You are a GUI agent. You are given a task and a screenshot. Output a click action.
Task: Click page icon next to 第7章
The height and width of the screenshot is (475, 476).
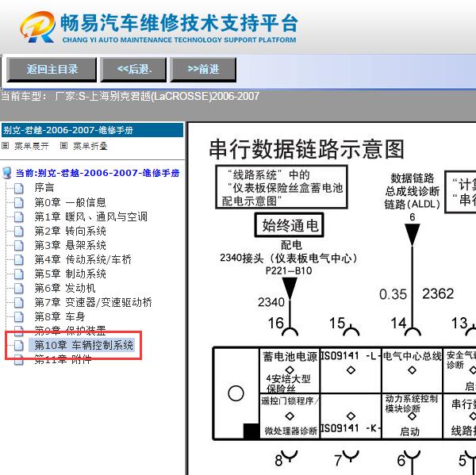(x=19, y=303)
